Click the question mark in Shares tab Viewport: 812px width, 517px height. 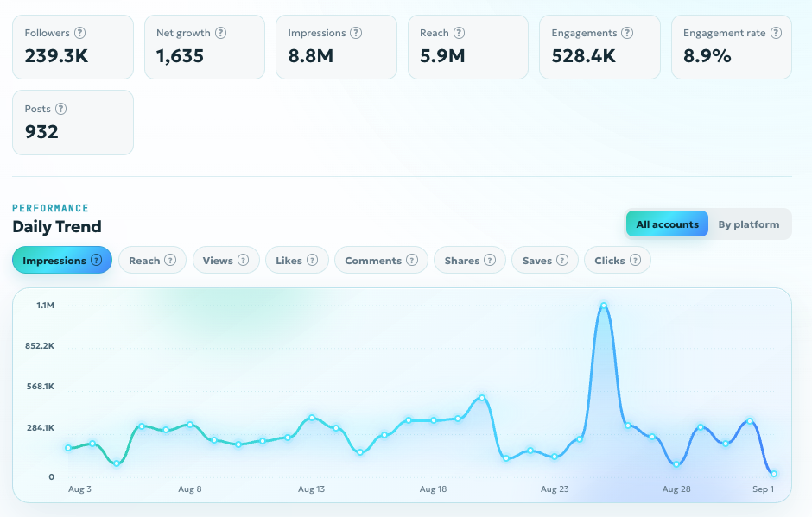pyautogui.click(x=490, y=260)
